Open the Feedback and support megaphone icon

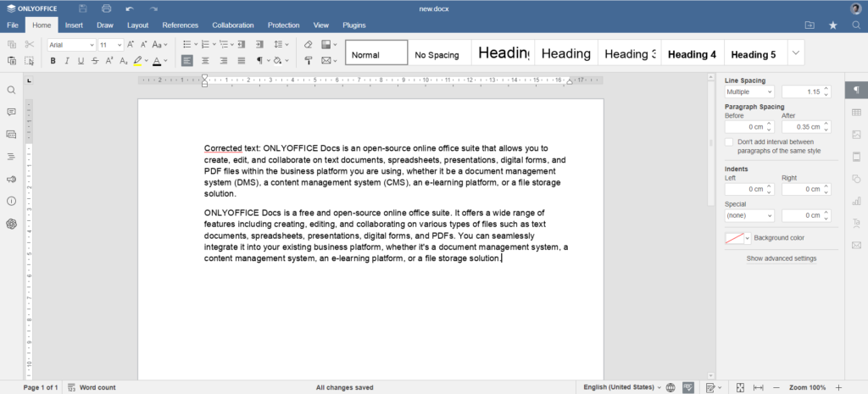tap(11, 179)
